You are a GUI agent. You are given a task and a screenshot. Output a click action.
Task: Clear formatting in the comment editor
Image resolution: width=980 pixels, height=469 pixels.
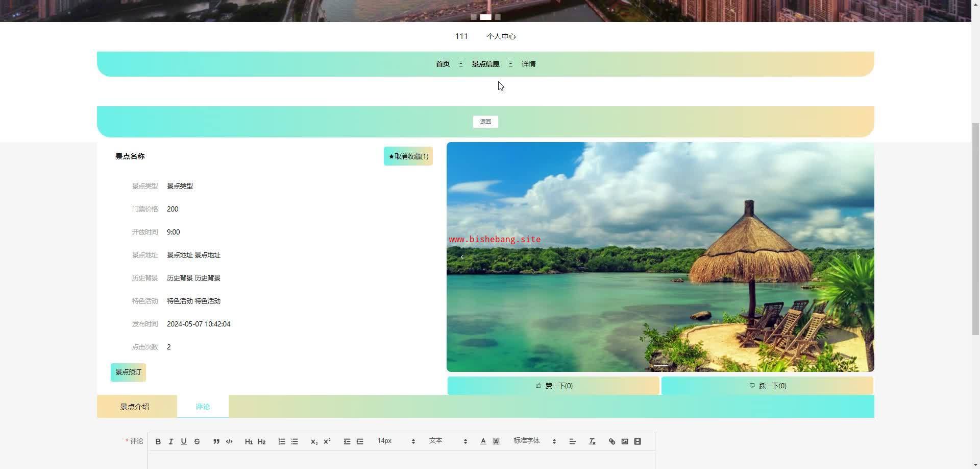pyautogui.click(x=592, y=441)
